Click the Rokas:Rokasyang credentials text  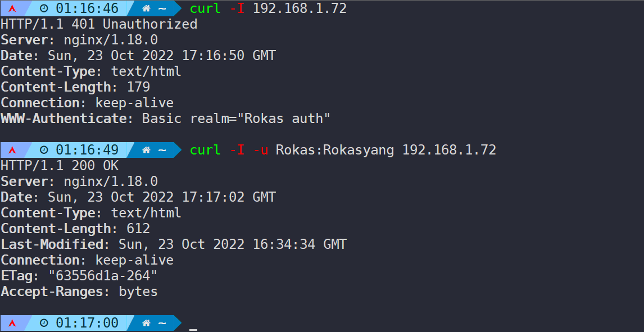click(x=335, y=150)
